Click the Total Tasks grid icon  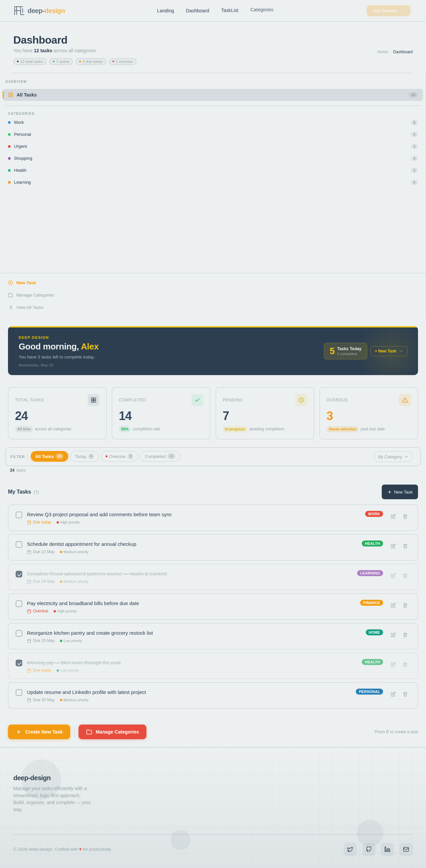coord(94,400)
